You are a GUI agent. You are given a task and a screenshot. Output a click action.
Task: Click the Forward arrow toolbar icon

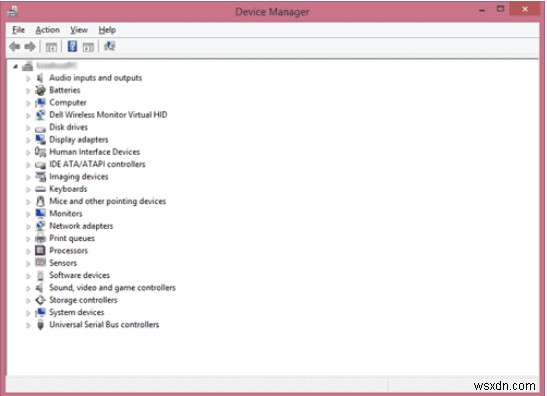[30, 46]
